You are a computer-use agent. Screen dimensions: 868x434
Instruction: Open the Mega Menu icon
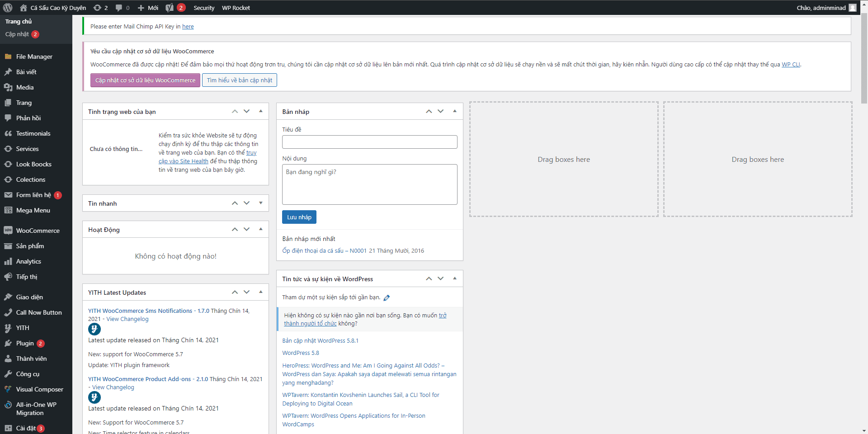[x=8, y=210]
